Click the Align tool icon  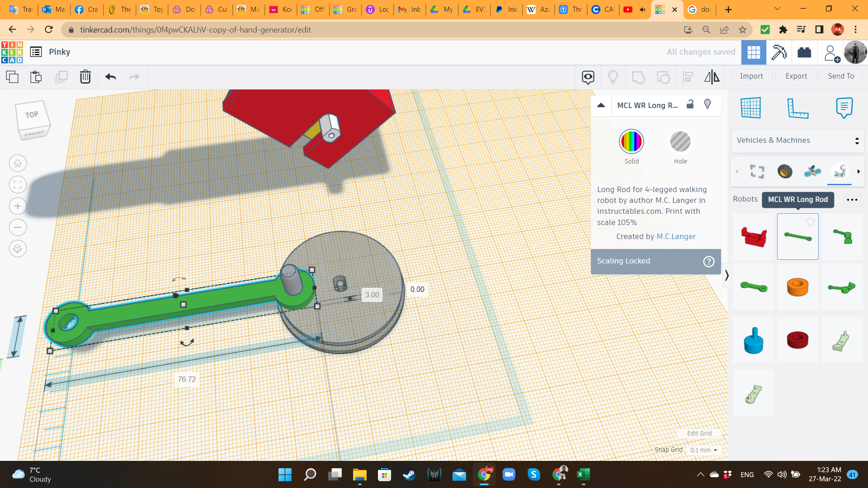click(688, 77)
